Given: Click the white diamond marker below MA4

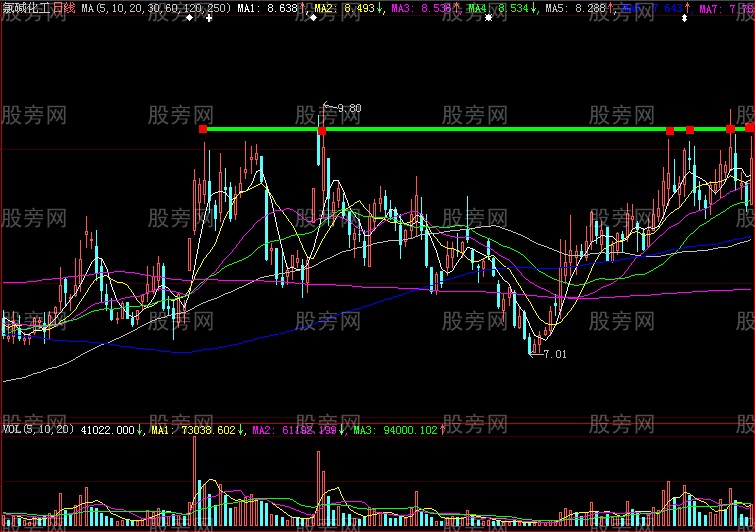Looking at the screenshot, I should coord(488,19).
